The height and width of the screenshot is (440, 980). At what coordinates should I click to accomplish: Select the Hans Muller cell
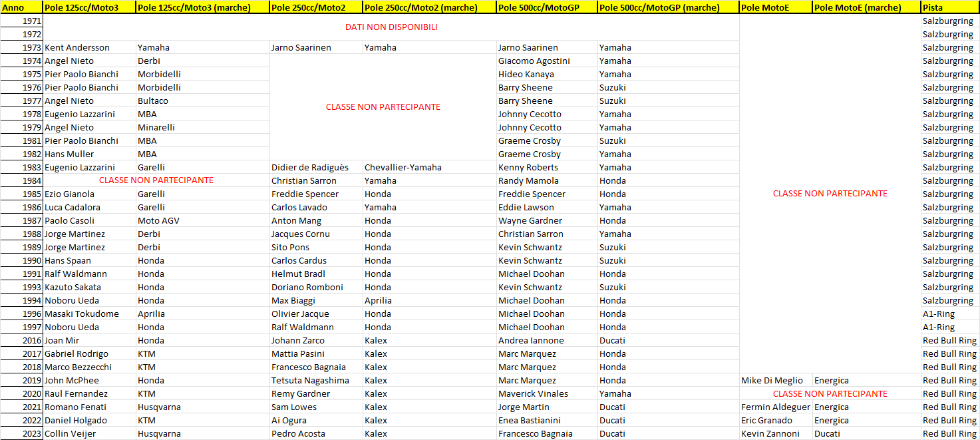tap(89, 154)
